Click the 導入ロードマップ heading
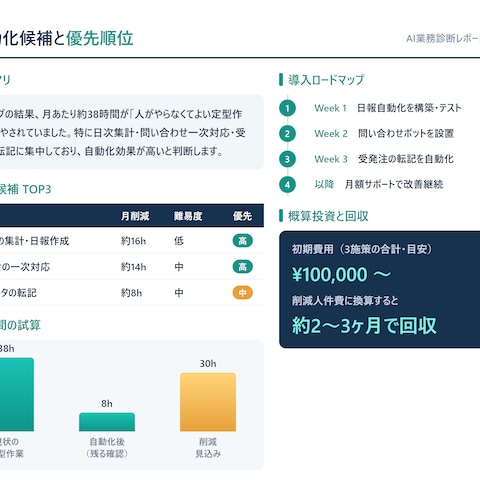 point(326,80)
